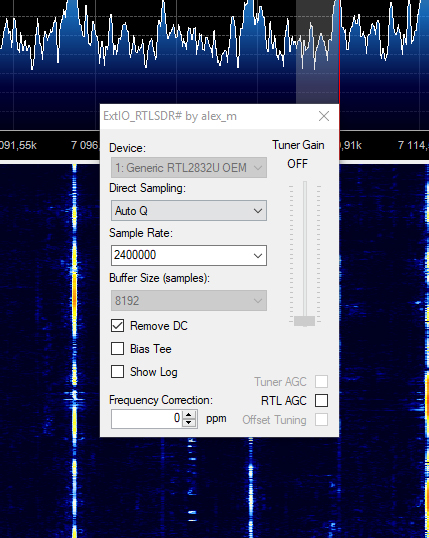Click the Frequency Correction label
Viewport: 429px width, 538px height.
pos(161,400)
